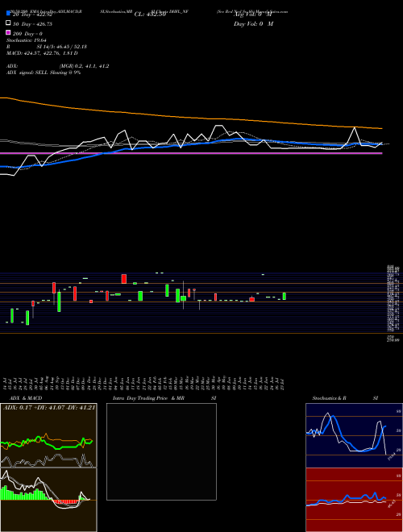
Task: Click the magenta 200-day horizontal line
Action: 191,153
